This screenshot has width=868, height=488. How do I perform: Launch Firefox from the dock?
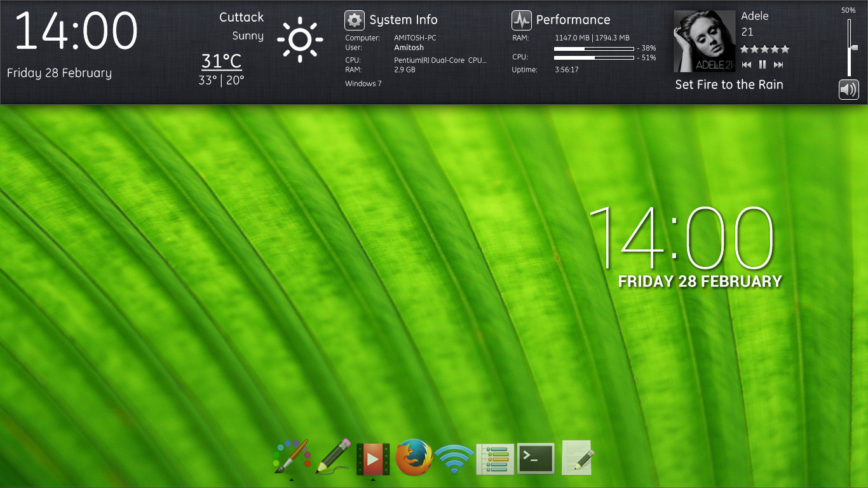point(414,457)
